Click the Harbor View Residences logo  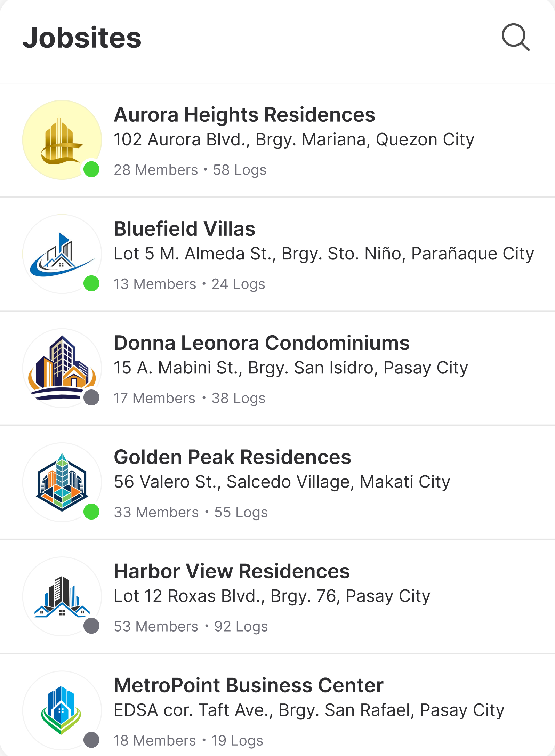62,596
